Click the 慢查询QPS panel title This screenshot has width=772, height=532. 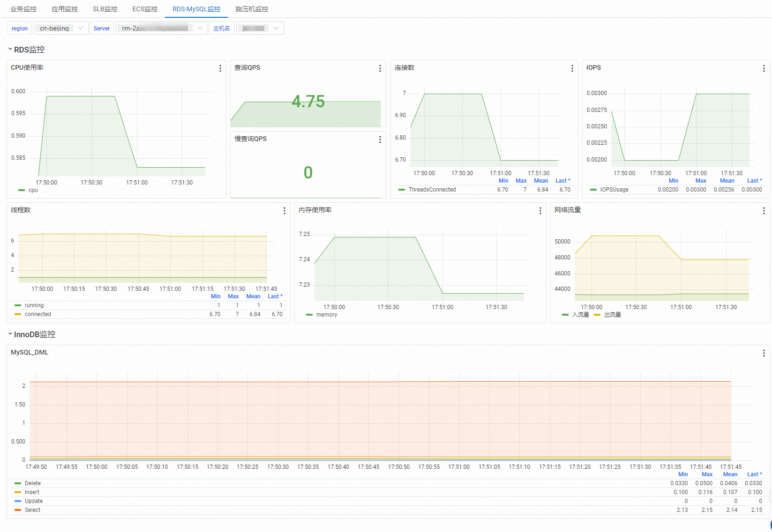point(250,139)
